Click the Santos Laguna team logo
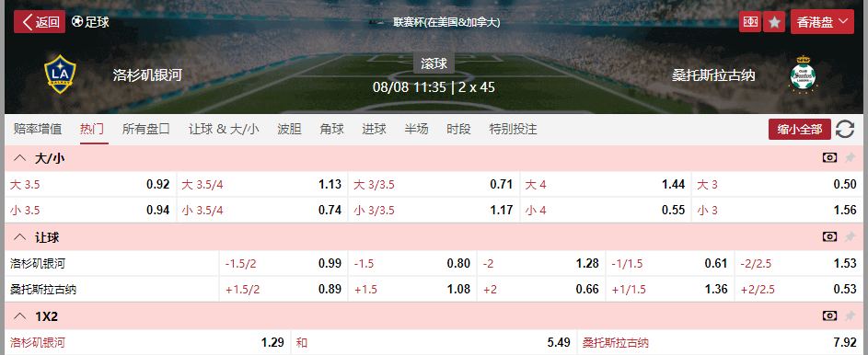 click(804, 74)
